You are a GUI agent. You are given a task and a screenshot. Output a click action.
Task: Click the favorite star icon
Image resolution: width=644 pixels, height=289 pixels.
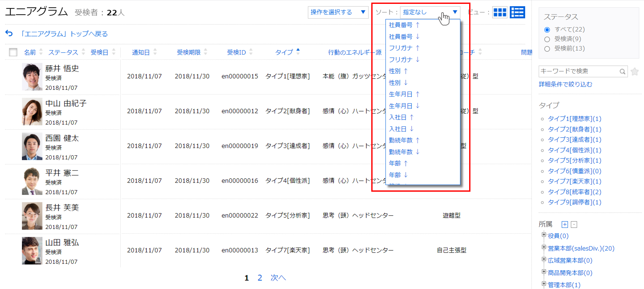point(635,72)
